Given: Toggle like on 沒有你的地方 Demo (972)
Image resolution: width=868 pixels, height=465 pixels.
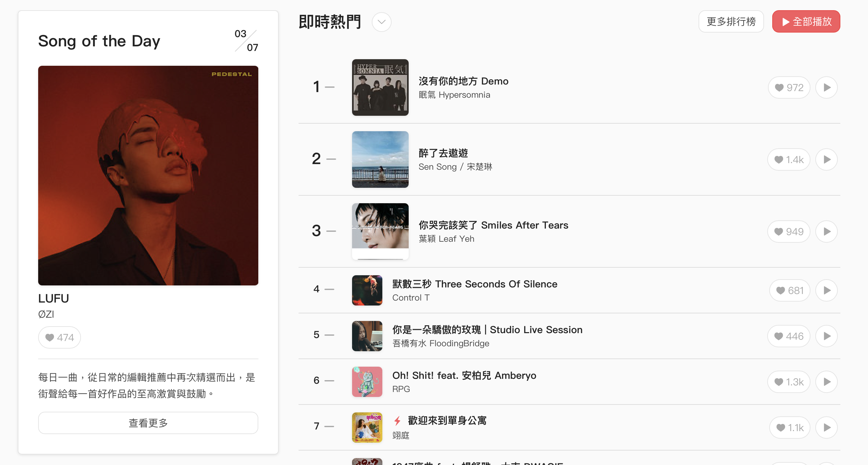Looking at the screenshot, I should click(789, 87).
